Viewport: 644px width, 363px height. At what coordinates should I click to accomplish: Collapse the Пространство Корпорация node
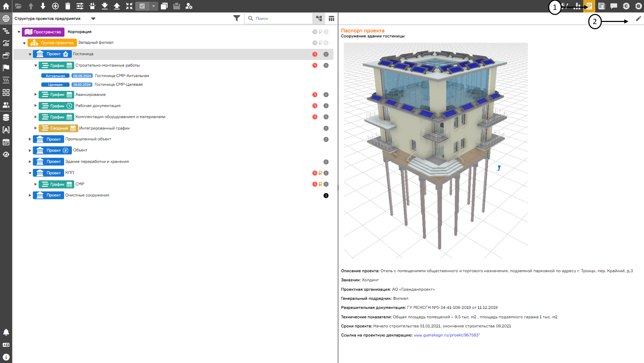19,32
